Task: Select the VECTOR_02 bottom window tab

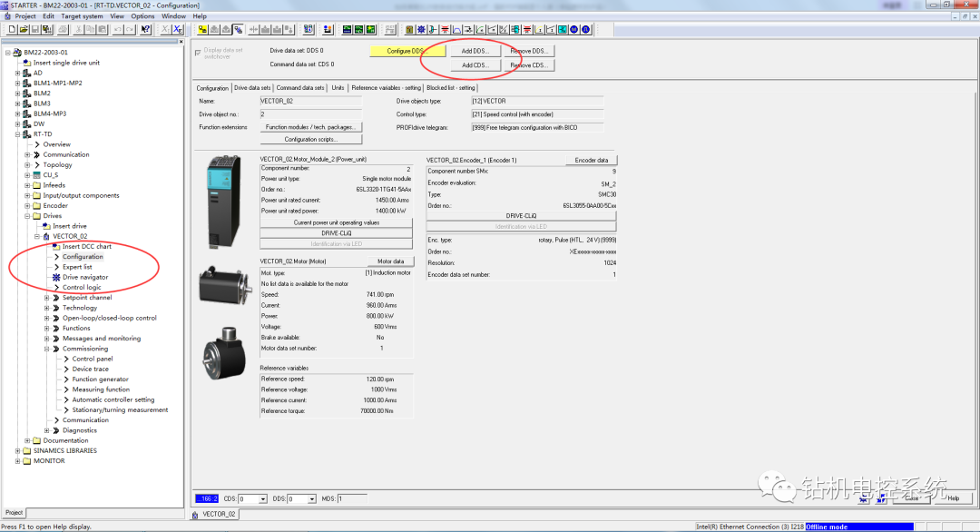Action: click(214, 514)
